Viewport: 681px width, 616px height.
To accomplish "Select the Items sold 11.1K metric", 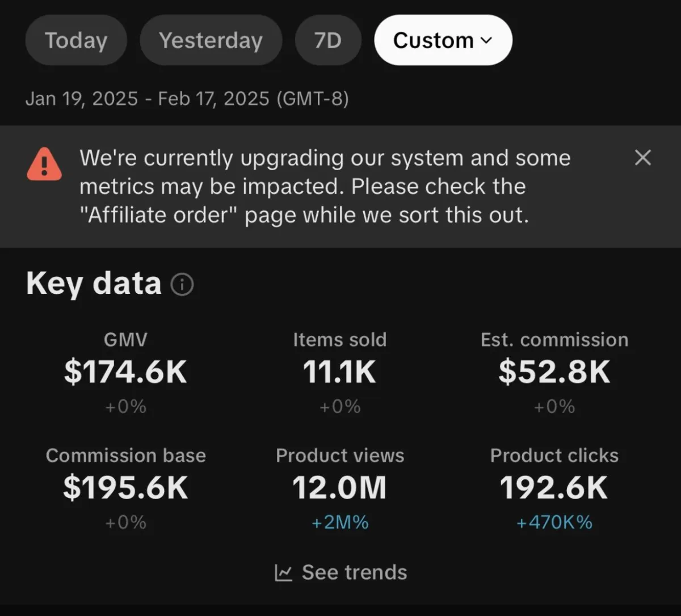I will [339, 372].
